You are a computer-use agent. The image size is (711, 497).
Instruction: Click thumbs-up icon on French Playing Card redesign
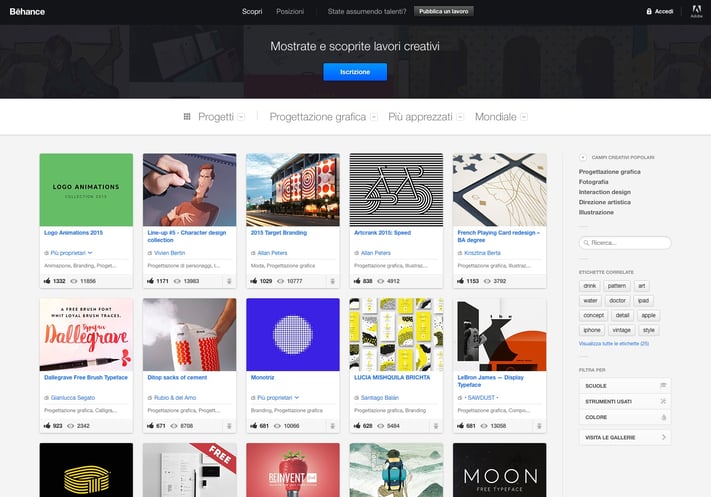460,281
